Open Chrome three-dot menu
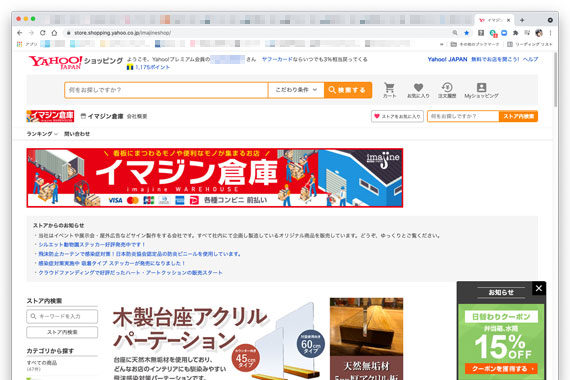Viewport: 570px width, 380px height. 550,33
